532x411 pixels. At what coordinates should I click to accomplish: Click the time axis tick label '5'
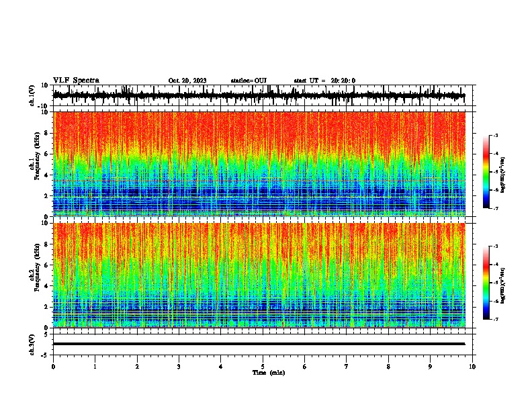click(263, 367)
